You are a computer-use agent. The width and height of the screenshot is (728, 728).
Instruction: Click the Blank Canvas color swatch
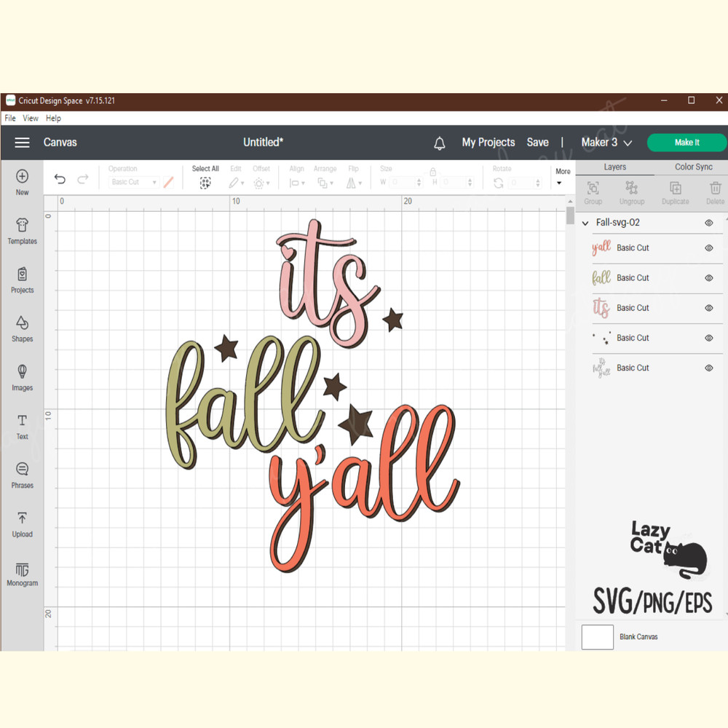coord(597,637)
